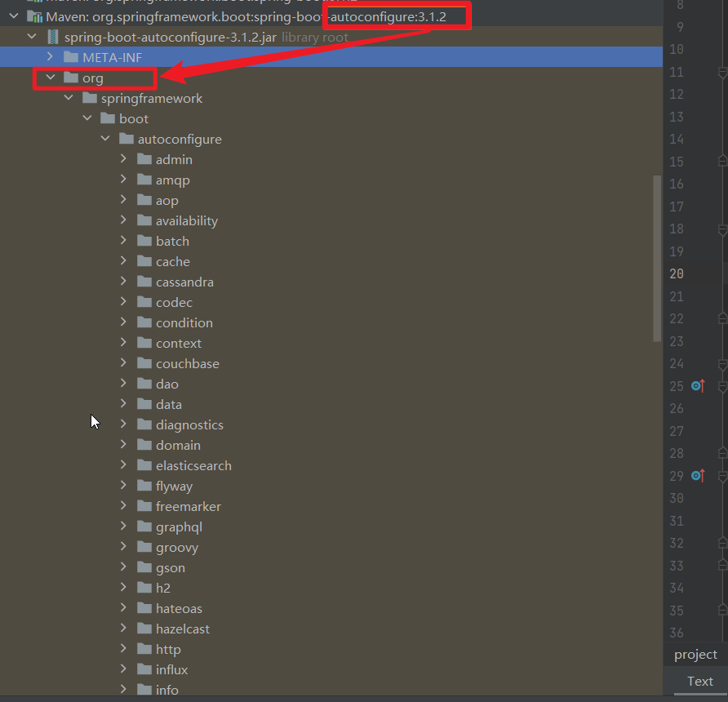This screenshot has height=702, width=728.
Task: Expand the META-INF folder chevron
Action: click(51, 56)
